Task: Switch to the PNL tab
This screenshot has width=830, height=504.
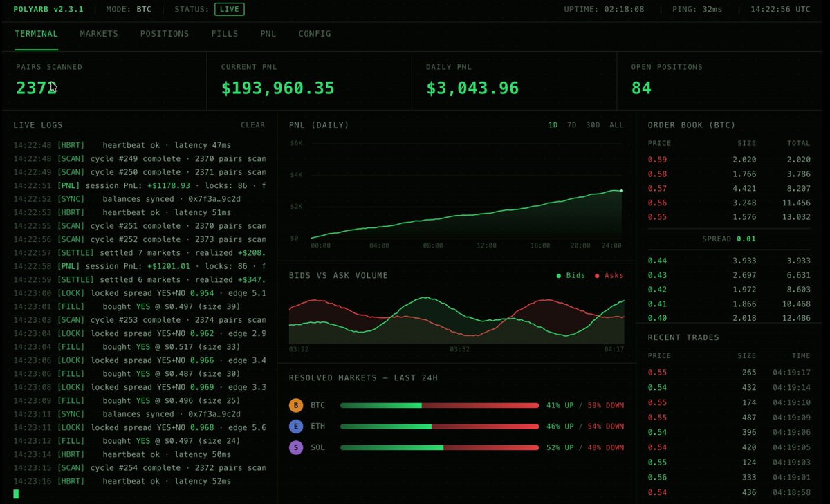Action: (268, 34)
